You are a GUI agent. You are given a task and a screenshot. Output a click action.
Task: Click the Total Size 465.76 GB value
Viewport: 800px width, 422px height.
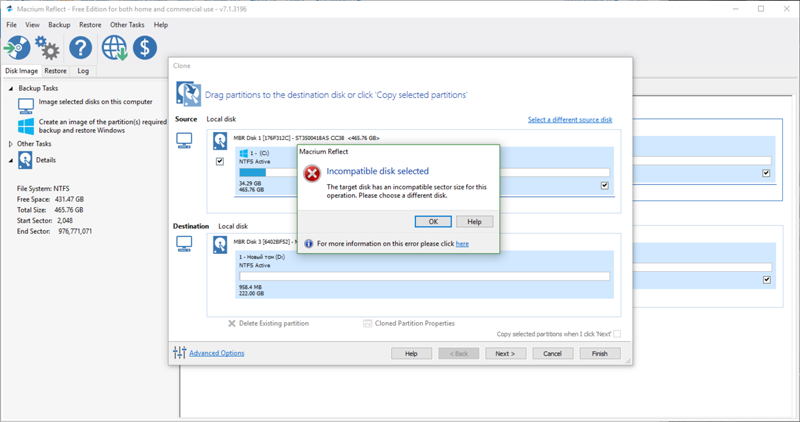(69, 210)
